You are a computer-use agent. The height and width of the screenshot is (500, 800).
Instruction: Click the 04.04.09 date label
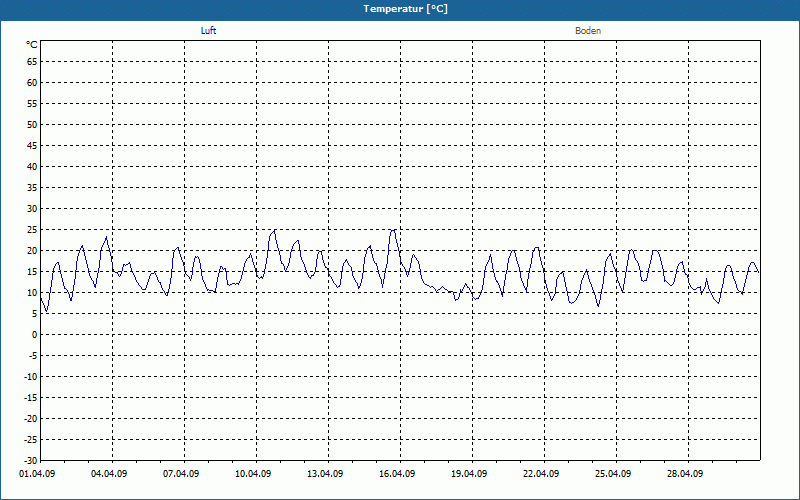point(109,473)
